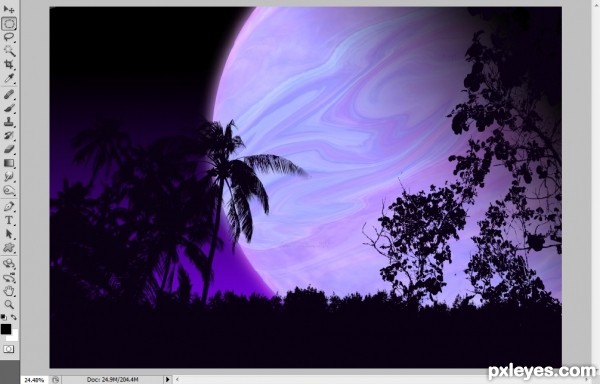Viewport: 600px width, 384px height.
Task: Swap foreground and background colors
Action: pos(14,317)
